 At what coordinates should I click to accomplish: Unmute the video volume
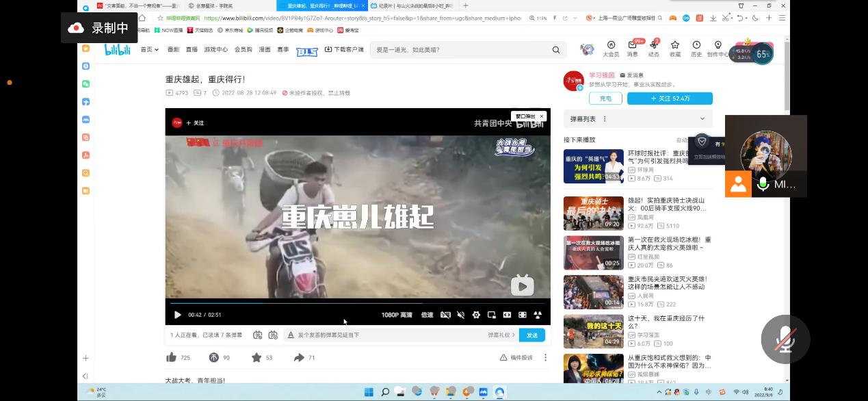tap(460, 315)
